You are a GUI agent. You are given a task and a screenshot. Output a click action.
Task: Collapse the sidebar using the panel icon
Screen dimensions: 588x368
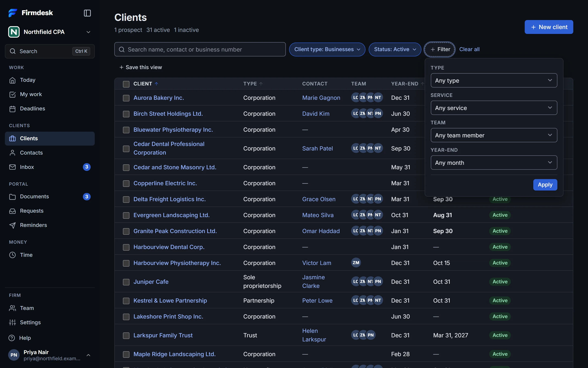pos(87,13)
